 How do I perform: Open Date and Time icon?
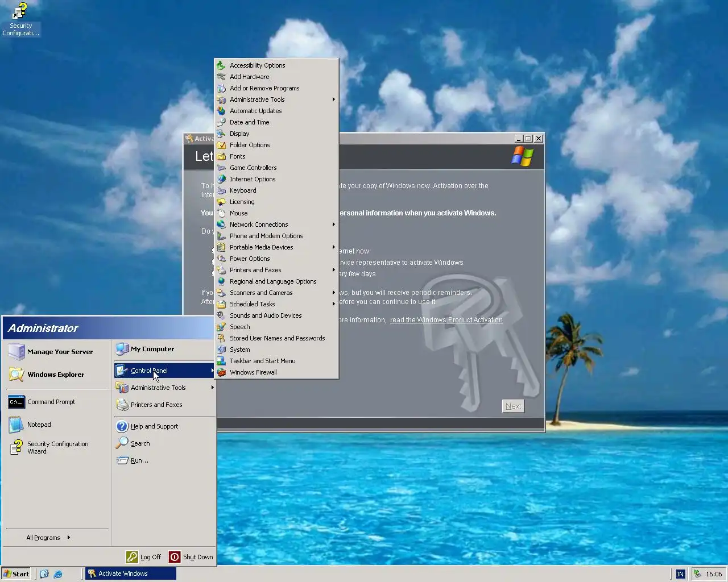[221, 122]
